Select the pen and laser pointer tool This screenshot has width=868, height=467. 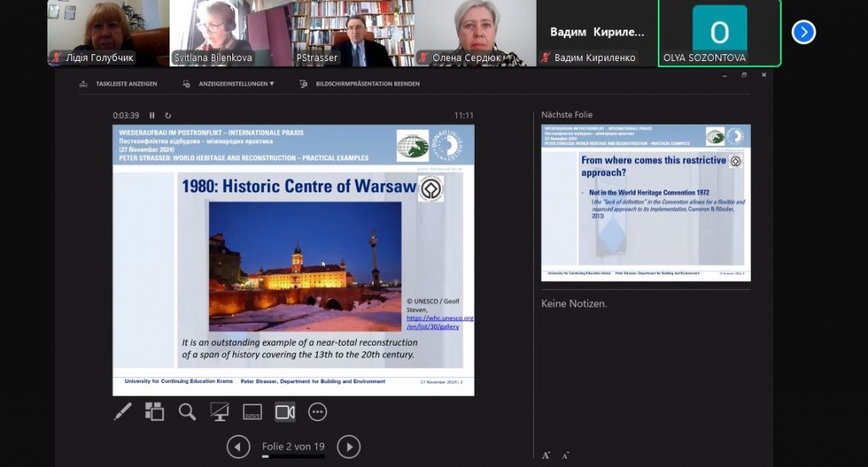pyautogui.click(x=123, y=412)
